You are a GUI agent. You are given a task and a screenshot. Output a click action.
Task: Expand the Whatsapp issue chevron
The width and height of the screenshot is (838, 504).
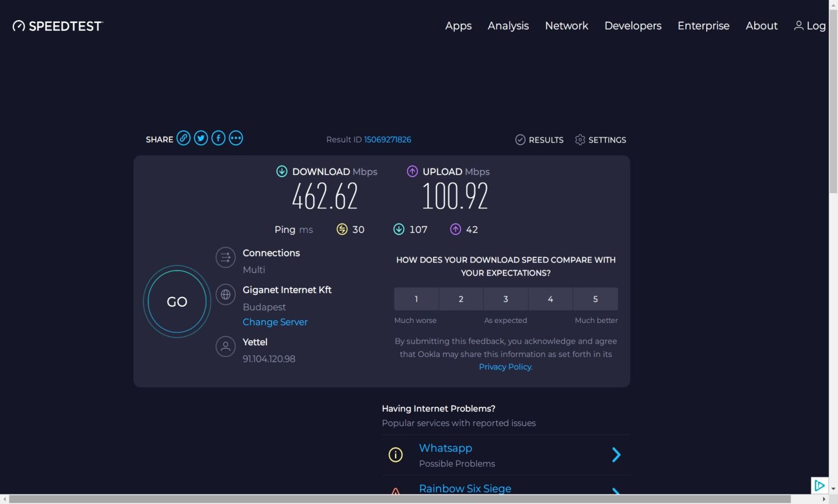coord(616,455)
